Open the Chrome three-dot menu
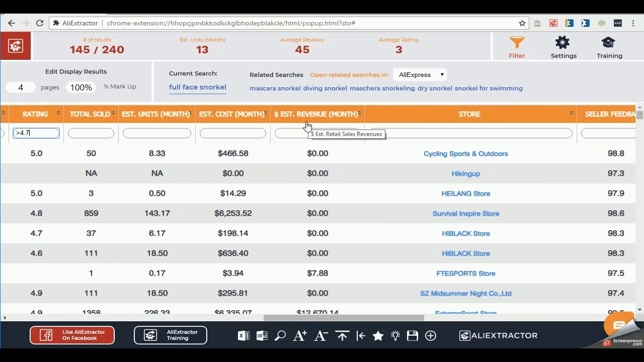 [x=633, y=23]
